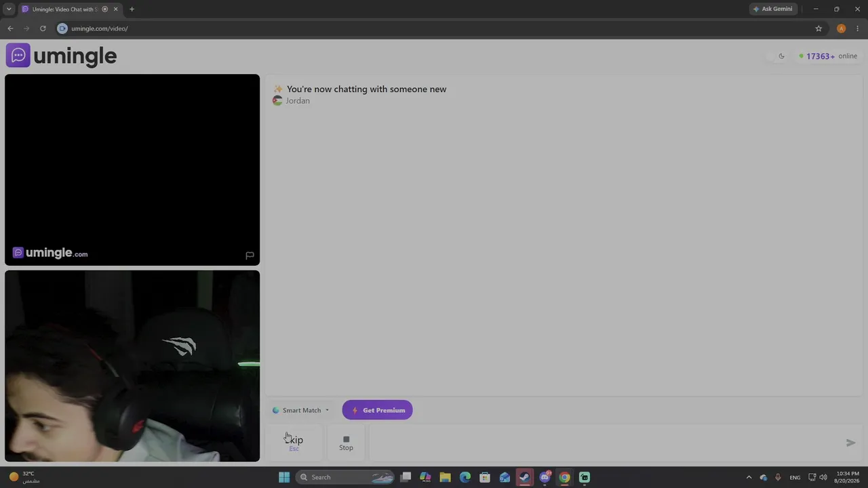868x488 pixels.
Task: Stop the current chat
Action: [346, 443]
